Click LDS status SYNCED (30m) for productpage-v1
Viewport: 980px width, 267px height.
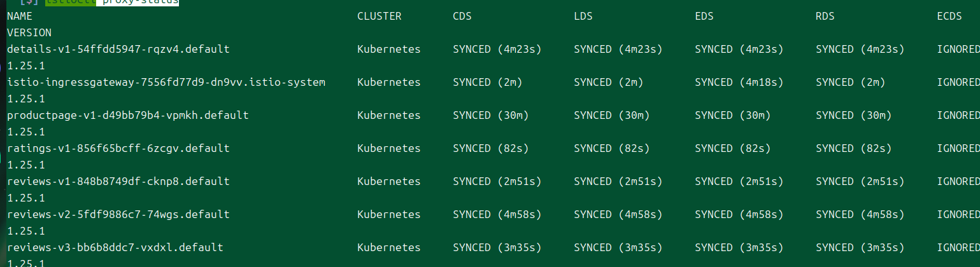point(612,115)
